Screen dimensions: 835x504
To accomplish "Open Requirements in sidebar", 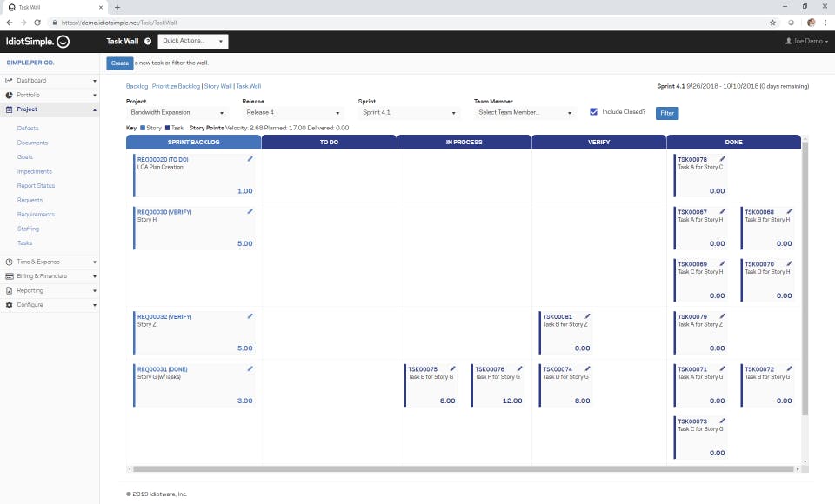I will pos(36,214).
